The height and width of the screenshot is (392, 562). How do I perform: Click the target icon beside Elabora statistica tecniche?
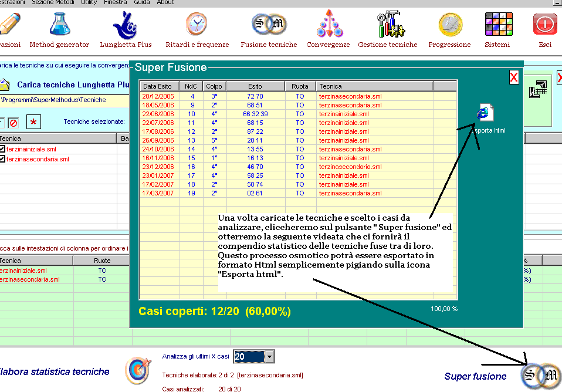pyautogui.click(x=138, y=370)
